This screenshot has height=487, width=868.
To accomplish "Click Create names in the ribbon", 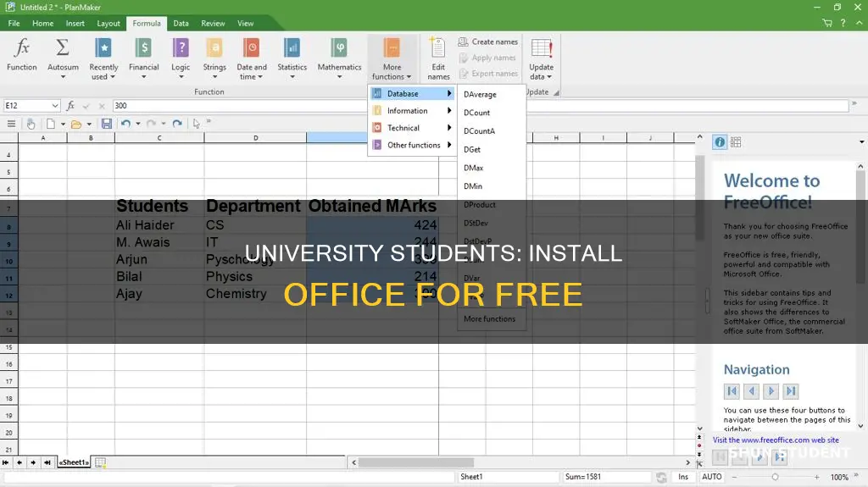I will pos(488,42).
